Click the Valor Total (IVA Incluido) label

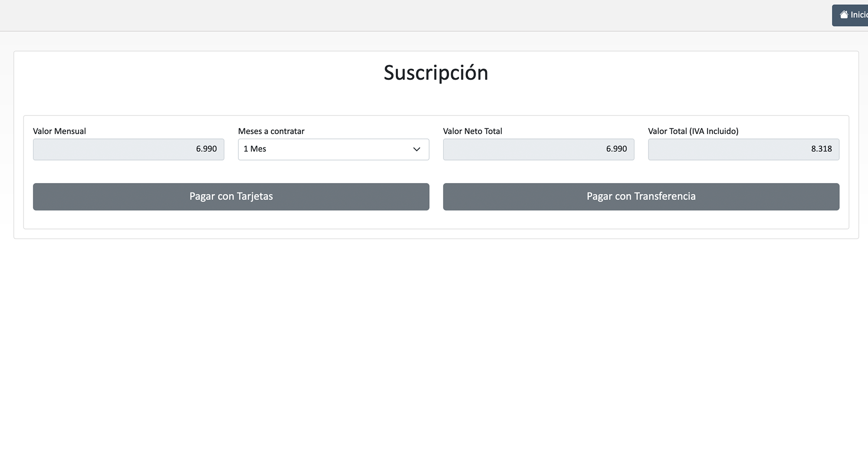[693, 131]
